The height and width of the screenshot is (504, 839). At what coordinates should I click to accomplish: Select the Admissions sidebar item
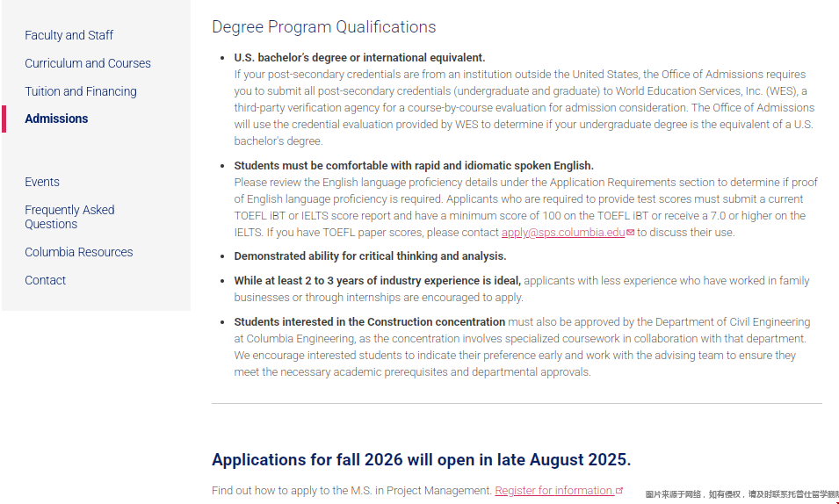[56, 119]
